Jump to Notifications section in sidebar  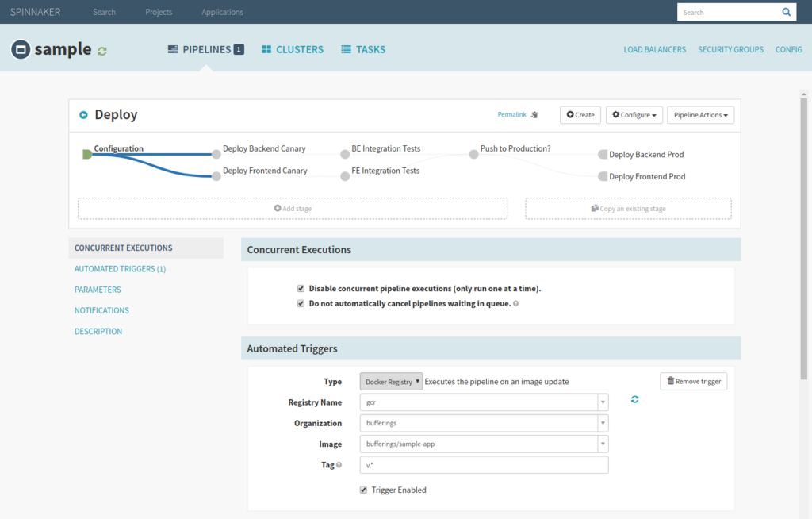101,310
